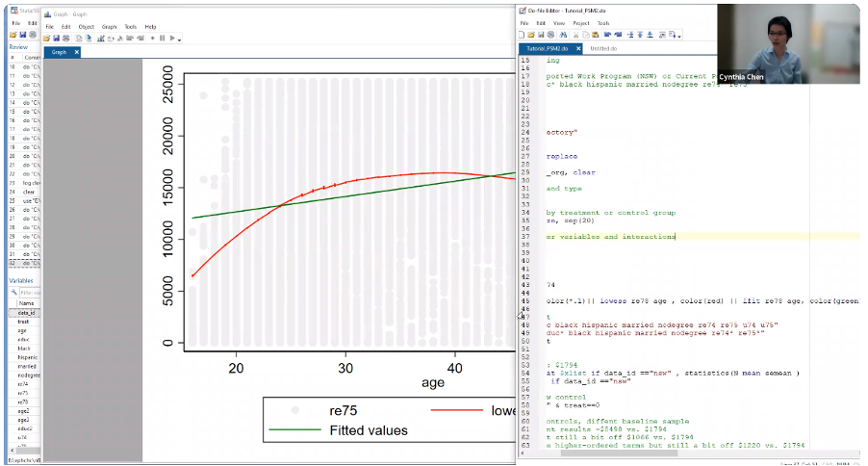
Task: Close the Graph tab
Action: (77, 52)
